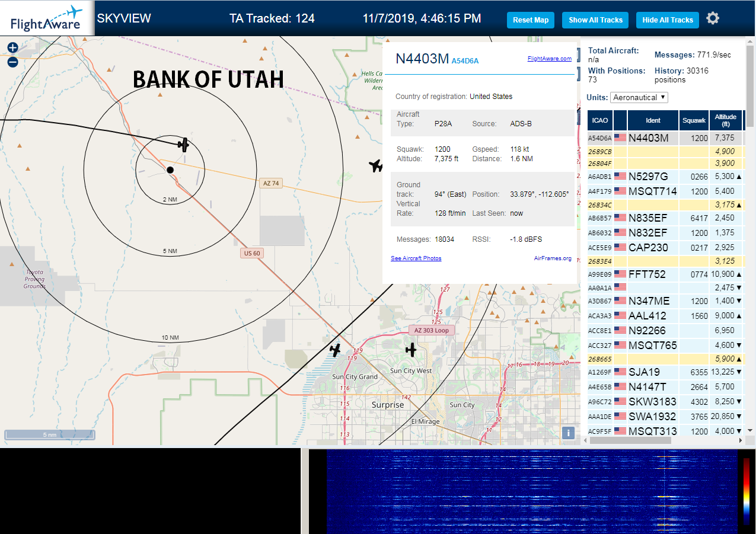The height and width of the screenshot is (534, 756).
Task: Open the settings gear icon
Action: pos(713,18)
